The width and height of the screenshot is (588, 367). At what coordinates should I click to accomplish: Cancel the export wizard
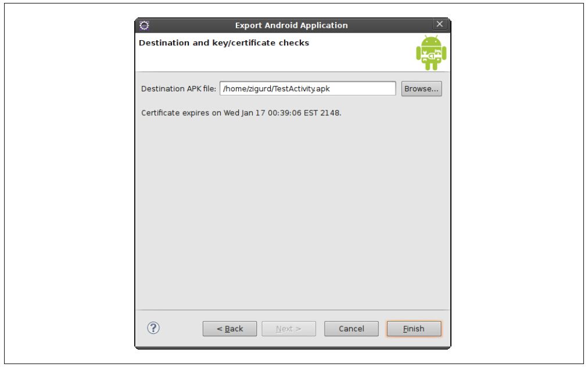click(x=351, y=329)
